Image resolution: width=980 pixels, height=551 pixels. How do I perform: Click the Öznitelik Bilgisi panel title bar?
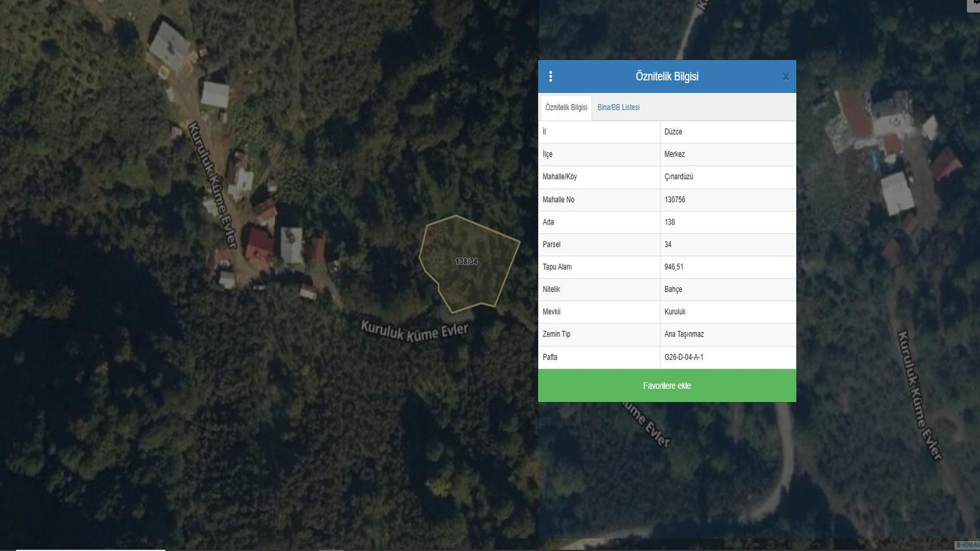(666, 77)
